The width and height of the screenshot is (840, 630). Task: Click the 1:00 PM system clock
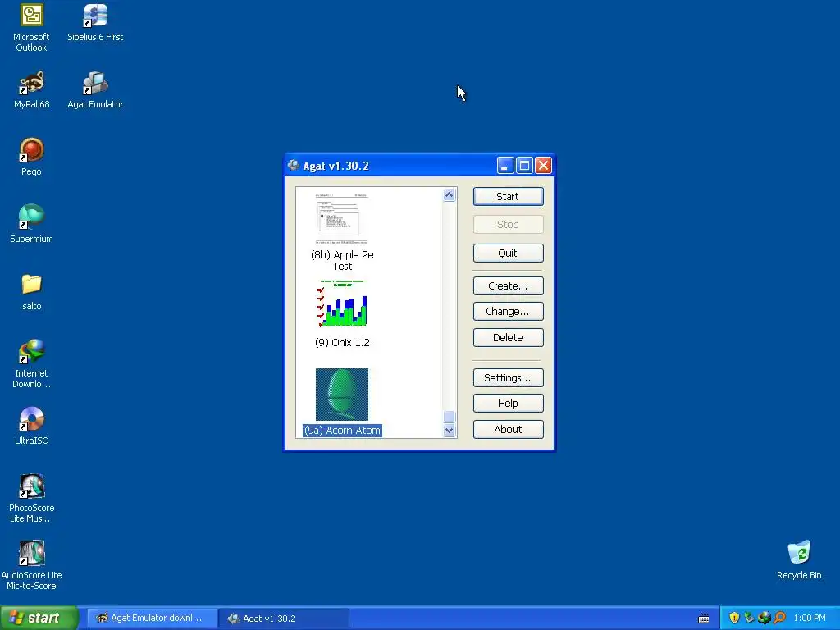pos(810,618)
